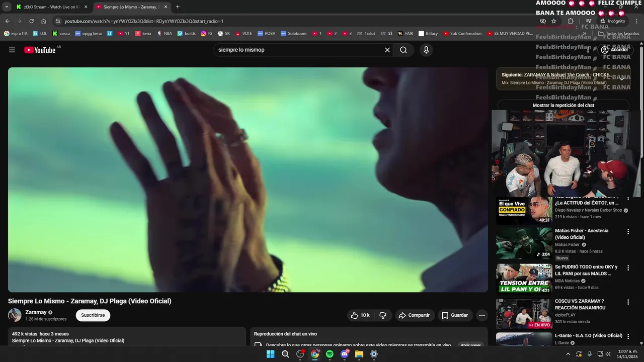Open more actions ellipsis below video
This screenshot has width=644, height=362.
coord(482,315)
